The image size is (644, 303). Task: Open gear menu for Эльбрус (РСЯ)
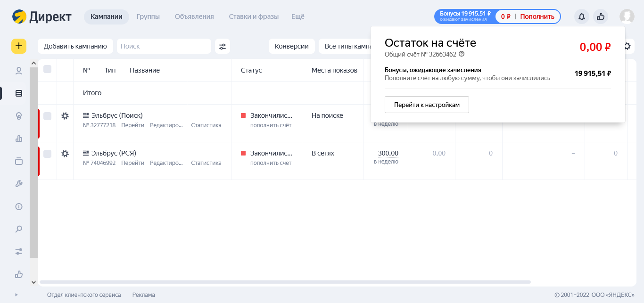65,154
